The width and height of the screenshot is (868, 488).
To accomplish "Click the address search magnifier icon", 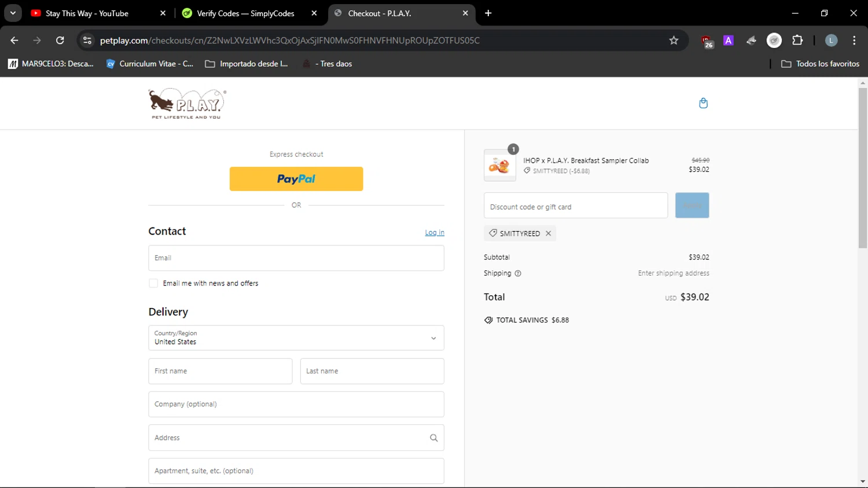I will pos(433,438).
